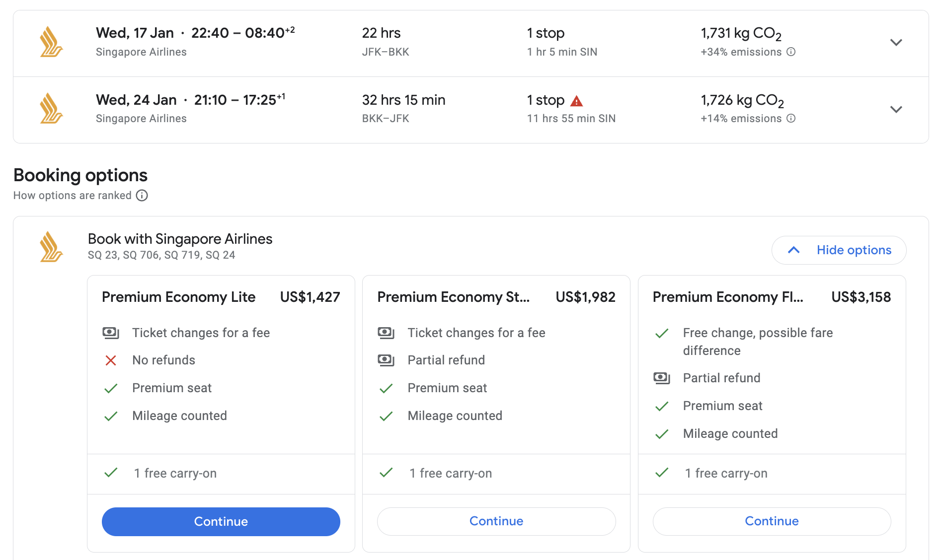941x560 pixels.
Task: Click the BKK–JFK route text
Action: point(386,118)
